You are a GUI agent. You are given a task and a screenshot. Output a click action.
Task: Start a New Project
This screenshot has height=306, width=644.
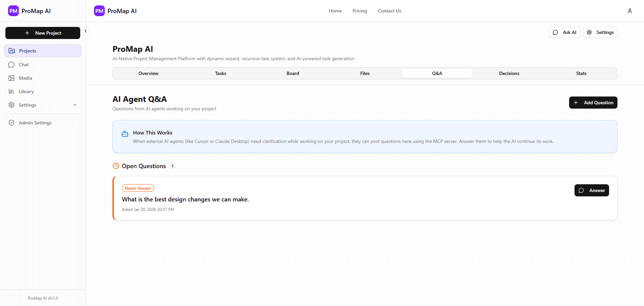(43, 33)
